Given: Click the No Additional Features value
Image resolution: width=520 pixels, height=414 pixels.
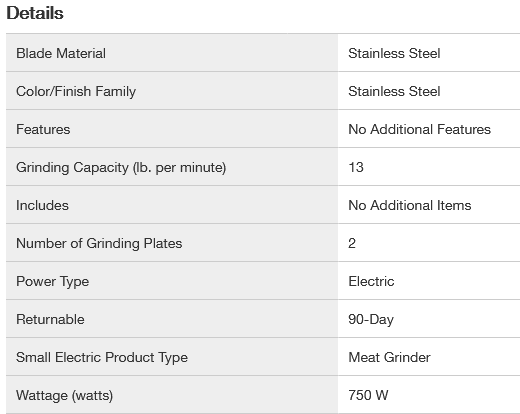Looking at the screenshot, I should (x=420, y=129).
